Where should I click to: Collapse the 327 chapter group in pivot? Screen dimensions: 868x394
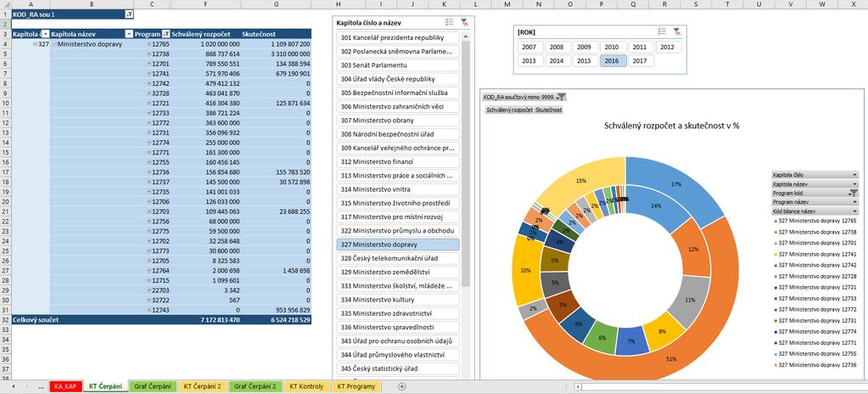(35, 44)
